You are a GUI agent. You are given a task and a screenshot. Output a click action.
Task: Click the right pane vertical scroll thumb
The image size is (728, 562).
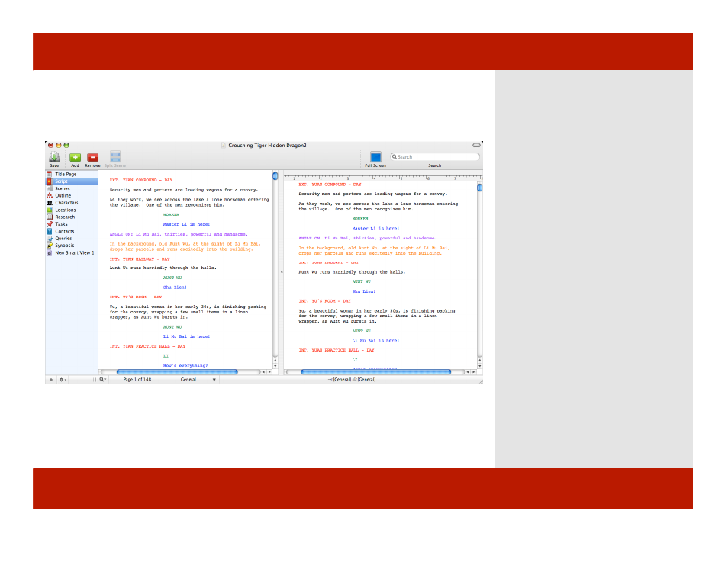click(479, 188)
